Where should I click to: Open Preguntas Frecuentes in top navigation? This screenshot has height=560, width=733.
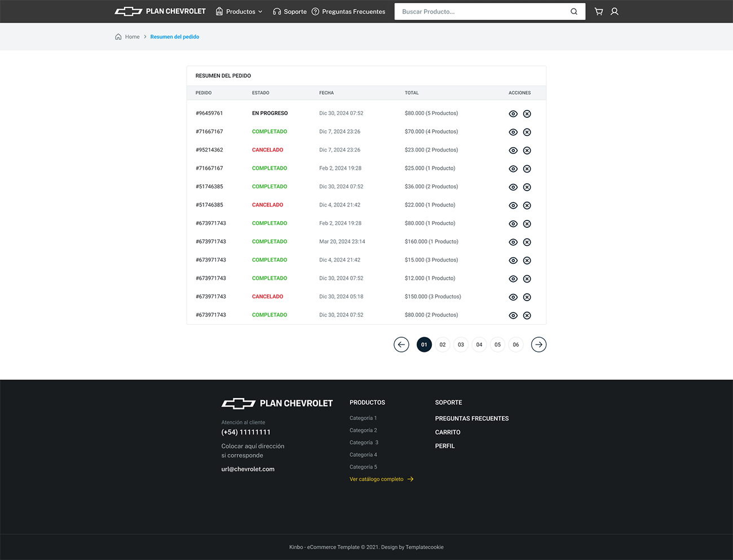pyautogui.click(x=348, y=11)
